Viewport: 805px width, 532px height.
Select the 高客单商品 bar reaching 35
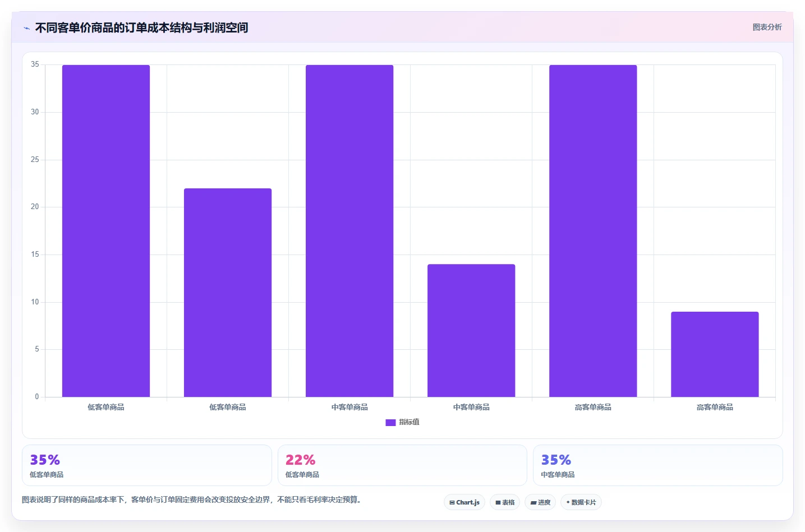[x=593, y=231]
